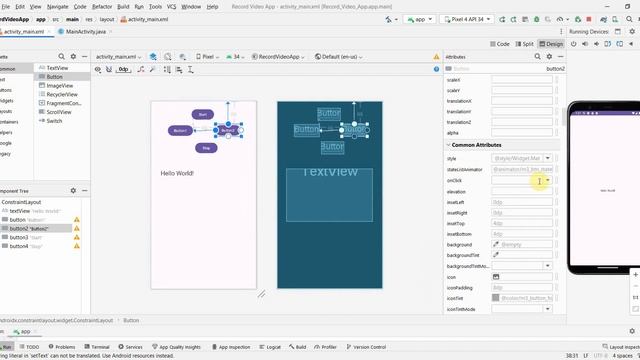Click the blue help icon in design toolbar
The width and height of the screenshot is (640, 360).
click(436, 69)
